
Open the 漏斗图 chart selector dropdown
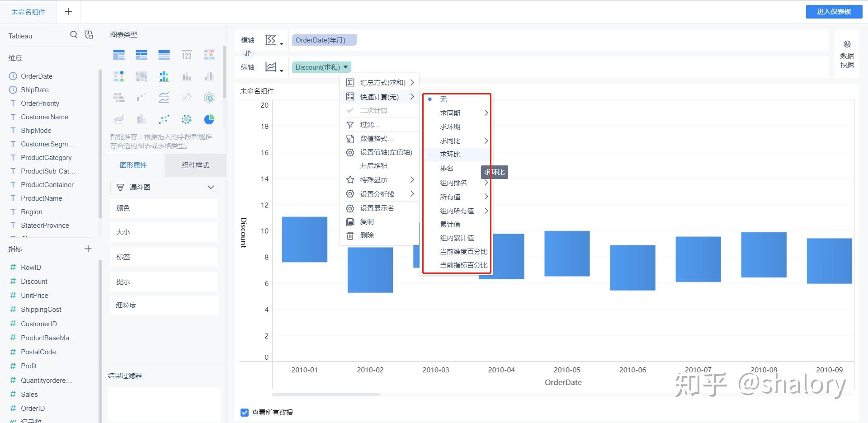coord(164,187)
